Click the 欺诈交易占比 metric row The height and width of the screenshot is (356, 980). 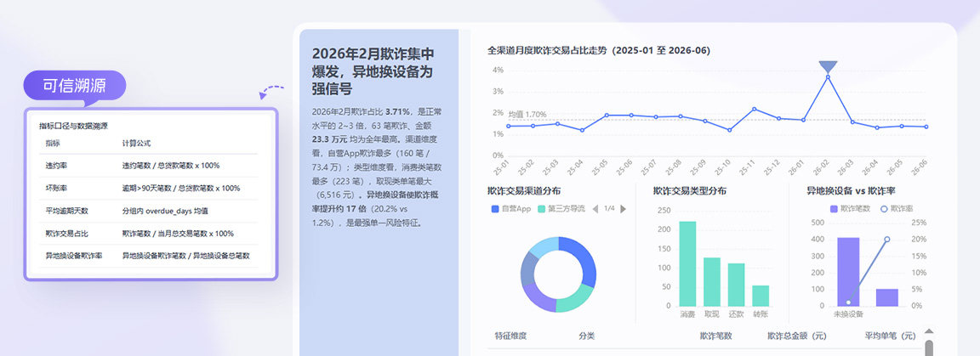coord(148,233)
